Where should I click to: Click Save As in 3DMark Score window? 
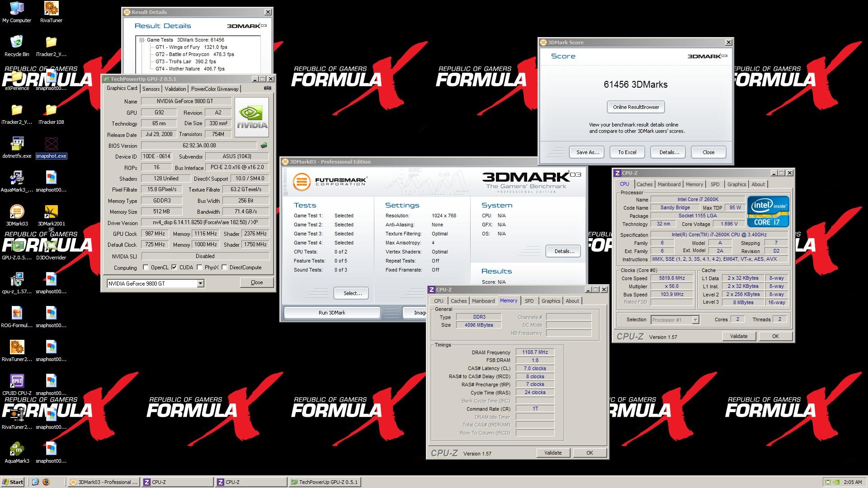tap(588, 152)
